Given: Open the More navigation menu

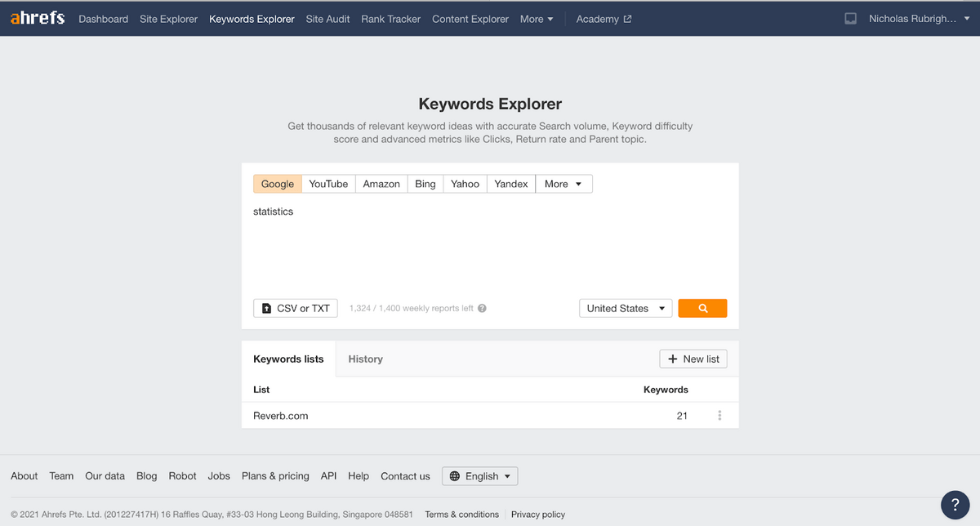Looking at the screenshot, I should coord(537,19).
